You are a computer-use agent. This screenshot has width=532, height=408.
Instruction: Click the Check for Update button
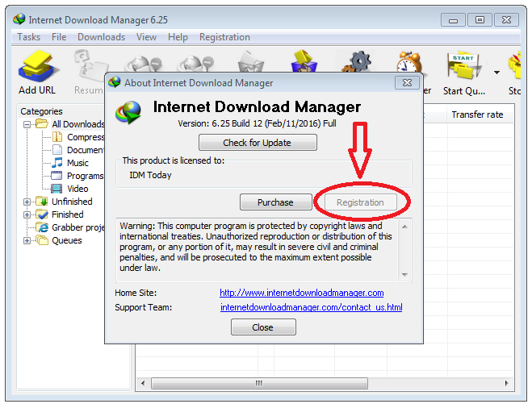point(258,143)
